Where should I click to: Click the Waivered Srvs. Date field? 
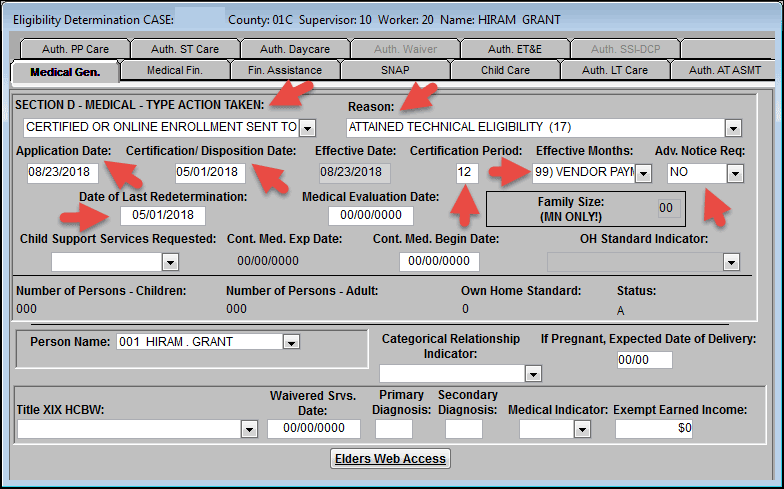(x=314, y=428)
